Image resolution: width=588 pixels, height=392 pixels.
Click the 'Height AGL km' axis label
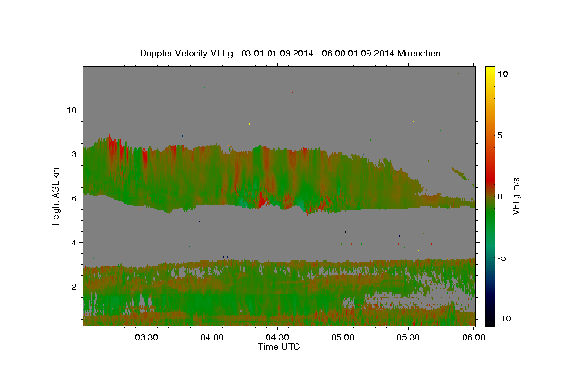56,196
